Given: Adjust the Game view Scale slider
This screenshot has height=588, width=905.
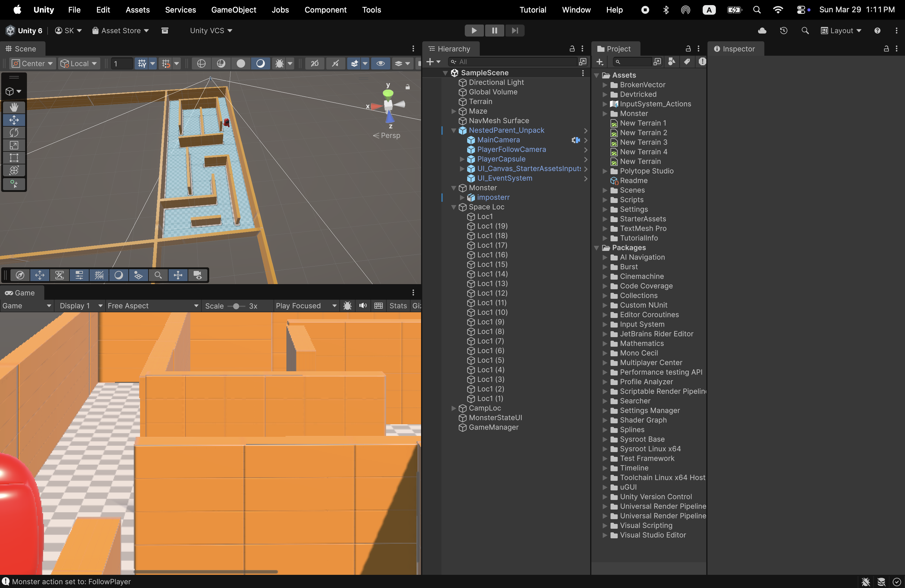Looking at the screenshot, I should 236,306.
